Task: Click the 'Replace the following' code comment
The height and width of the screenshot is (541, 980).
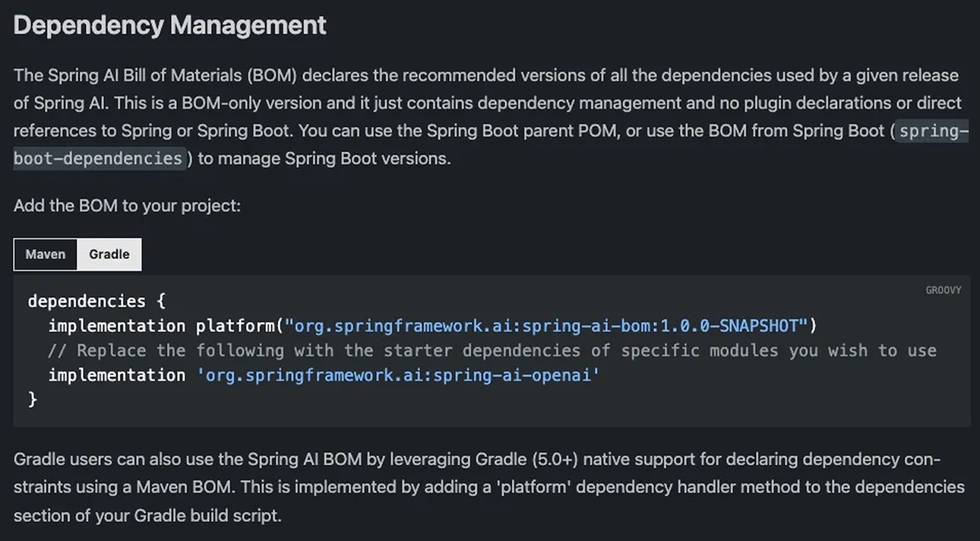Action: click(491, 351)
